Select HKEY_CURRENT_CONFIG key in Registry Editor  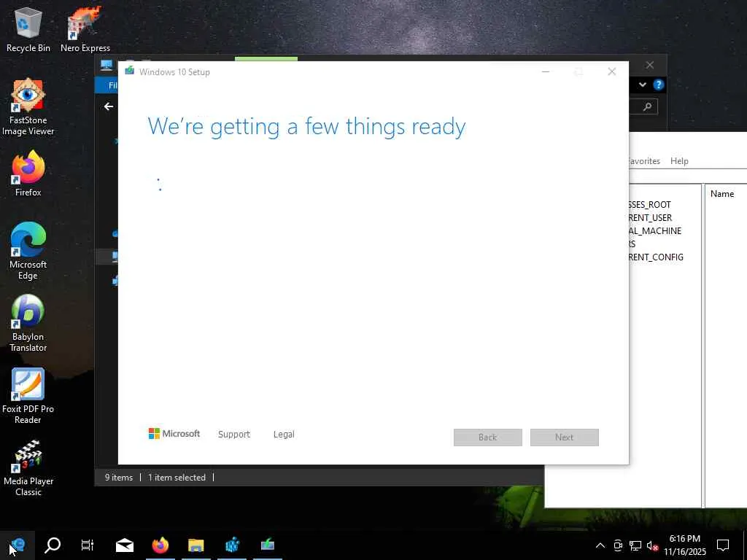[x=656, y=257]
